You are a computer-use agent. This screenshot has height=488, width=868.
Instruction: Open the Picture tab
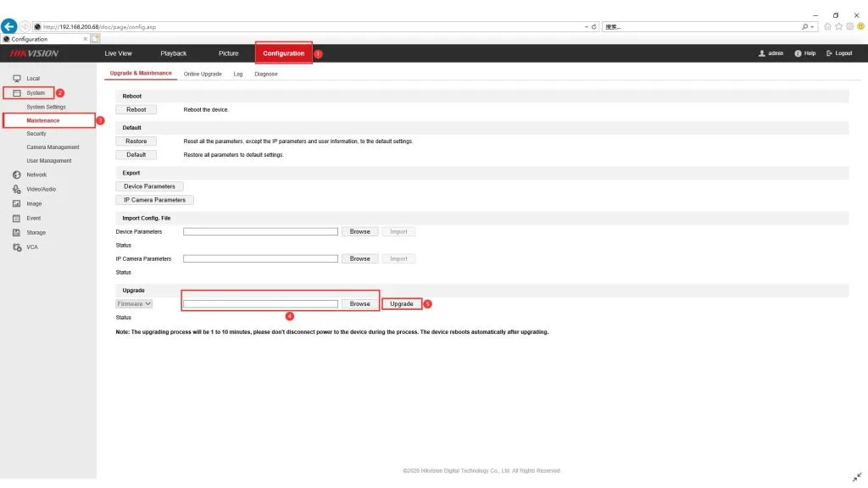pyautogui.click(x=229, y=53)
